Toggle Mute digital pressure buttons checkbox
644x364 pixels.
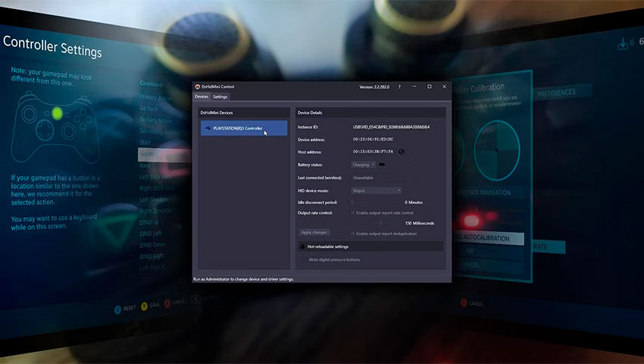point(305,260)
